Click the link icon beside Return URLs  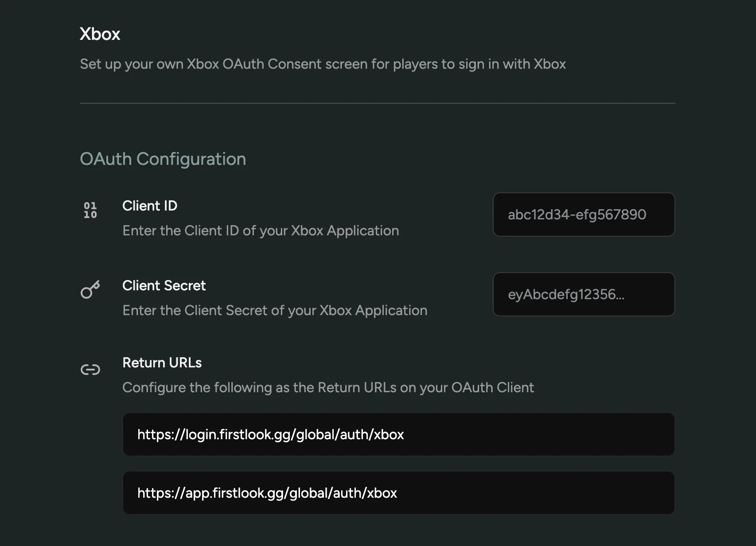[x=90, y=369]
